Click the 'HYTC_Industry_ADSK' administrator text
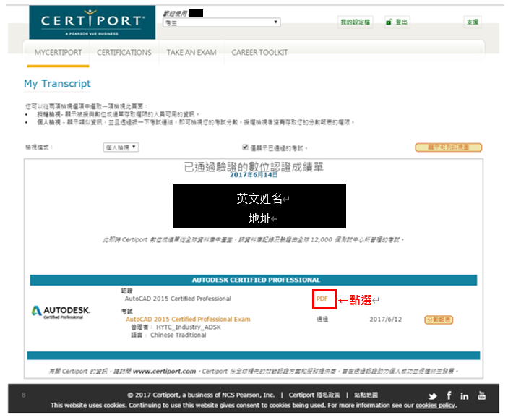 [x=189, y=327]
